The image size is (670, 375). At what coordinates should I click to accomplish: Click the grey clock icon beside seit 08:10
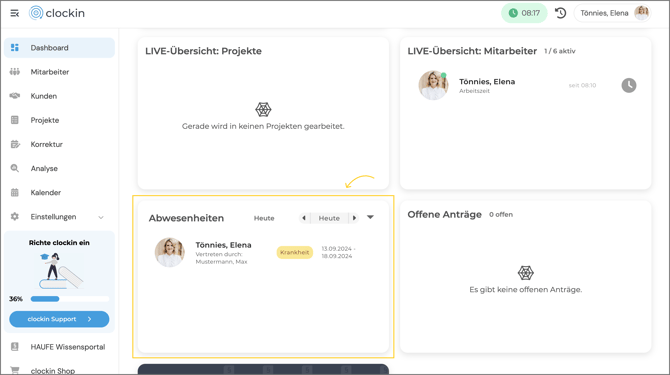coord(629,85)
